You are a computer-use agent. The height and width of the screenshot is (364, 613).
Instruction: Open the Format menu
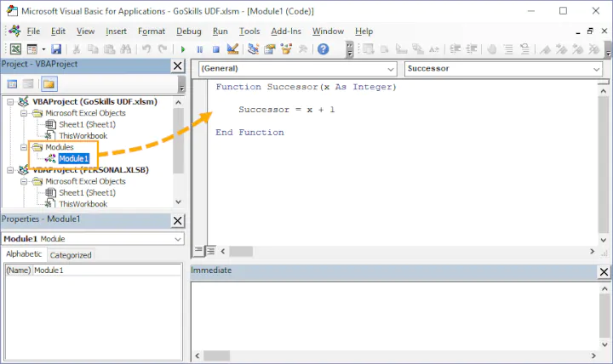pyautogui.click(x=152, y=31)
